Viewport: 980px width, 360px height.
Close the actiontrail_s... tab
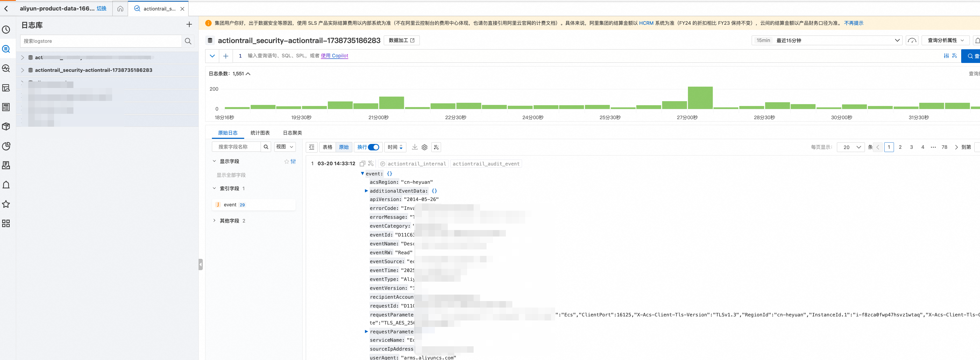click(x=182, y=9)
